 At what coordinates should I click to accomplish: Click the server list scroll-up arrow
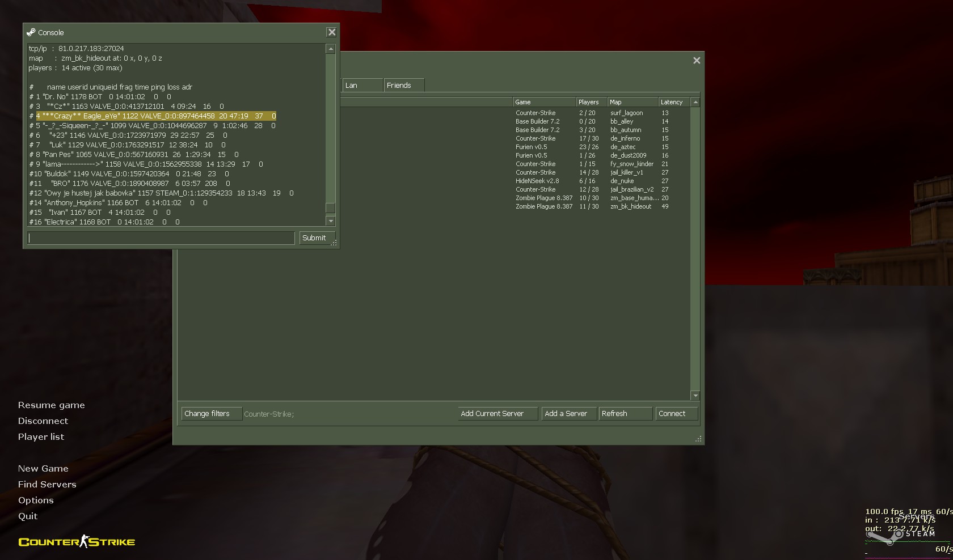click(x=695, y=102)
